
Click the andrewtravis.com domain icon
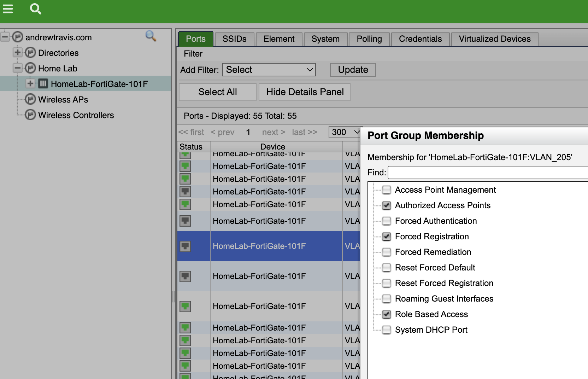tap(18, 37)
